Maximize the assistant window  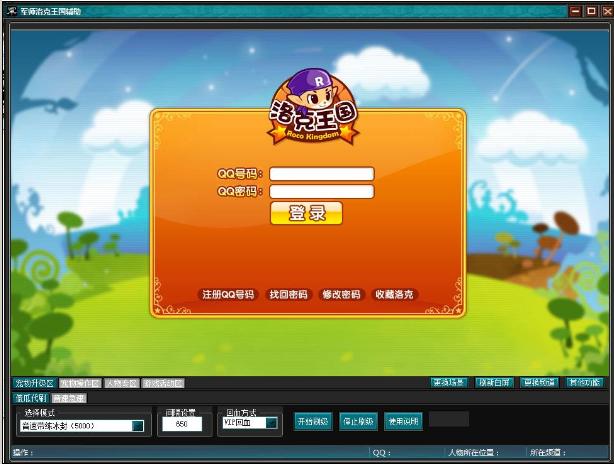click(589, 10)
